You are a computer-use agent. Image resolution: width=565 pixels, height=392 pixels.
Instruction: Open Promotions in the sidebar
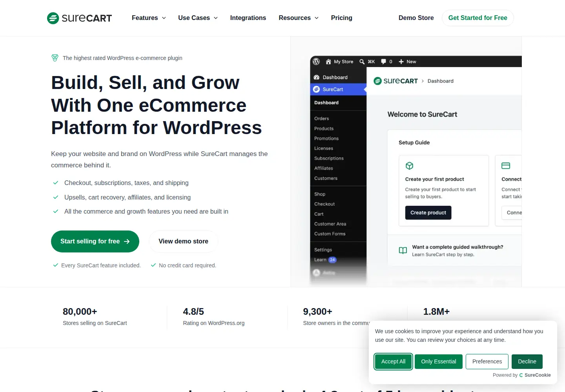(326, 138)
